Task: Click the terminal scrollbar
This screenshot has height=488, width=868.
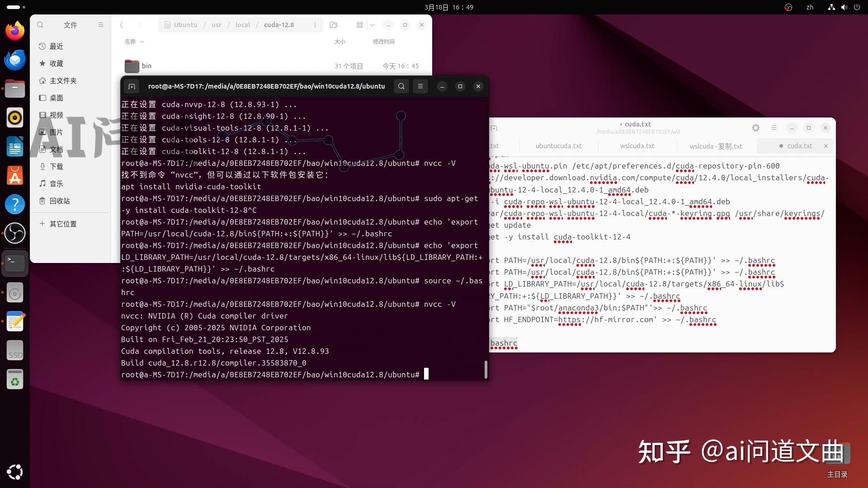Action: [x=486, y=370]
